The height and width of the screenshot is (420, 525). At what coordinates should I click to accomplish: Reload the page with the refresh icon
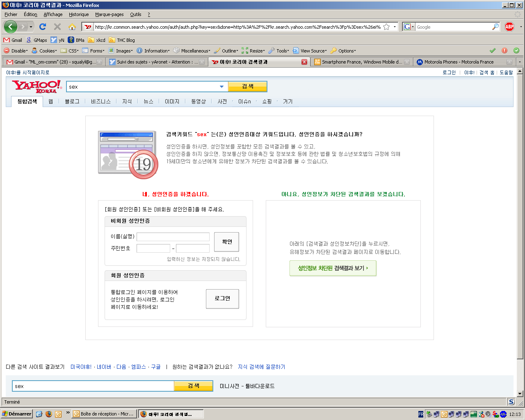pos(43,27)
